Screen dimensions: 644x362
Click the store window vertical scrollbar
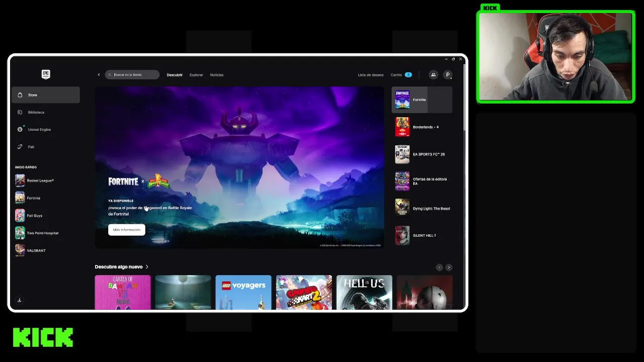coord(464,98)
